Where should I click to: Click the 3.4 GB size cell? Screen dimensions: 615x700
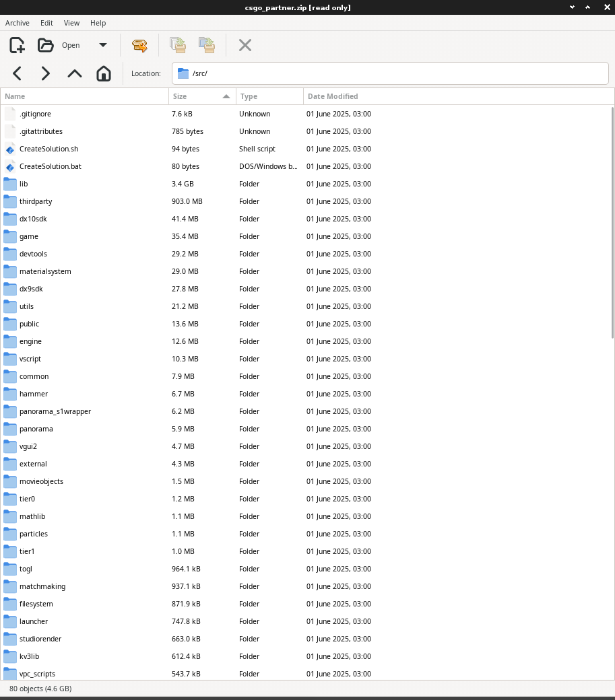[x=183, y=184]
